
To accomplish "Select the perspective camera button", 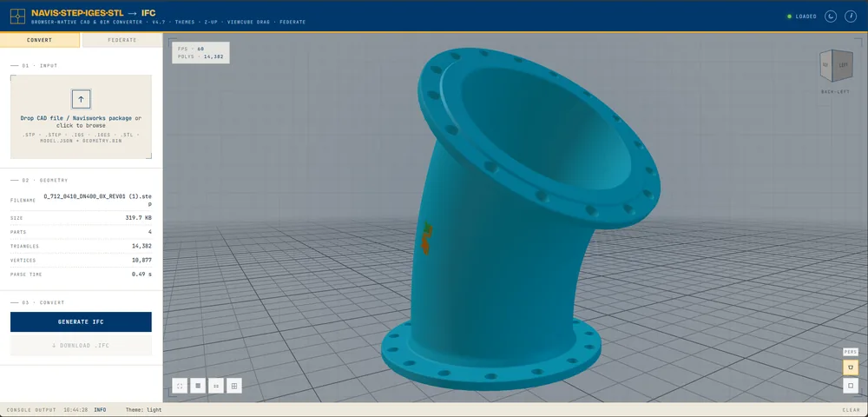I will pos(851,367).
